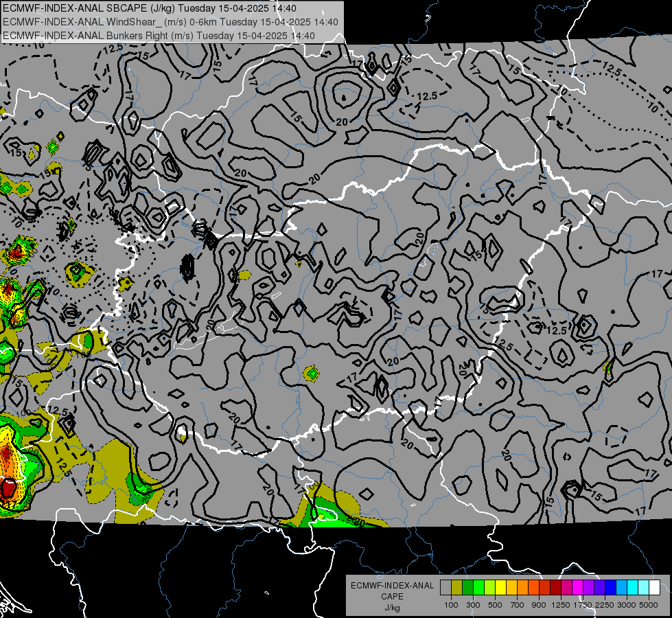
Task: Click the SBCAPE (J/kg) title line
Action: click(x=149, y=8)
